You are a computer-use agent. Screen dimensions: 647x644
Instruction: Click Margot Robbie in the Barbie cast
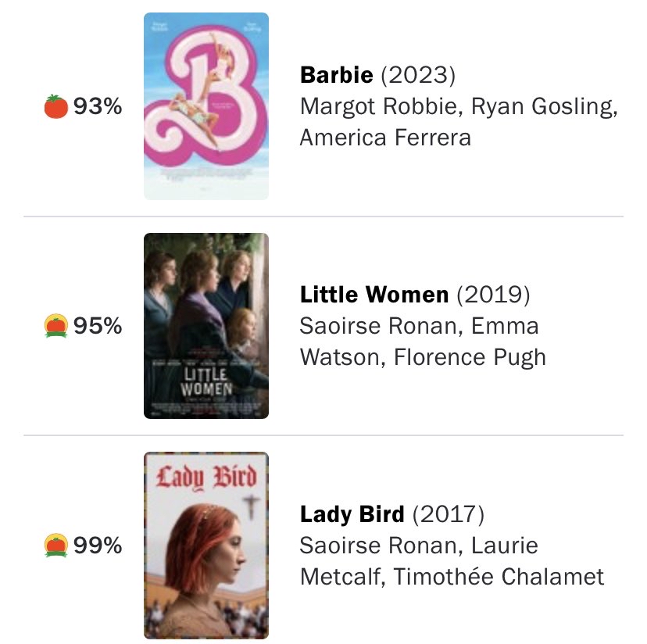[362, 106]
